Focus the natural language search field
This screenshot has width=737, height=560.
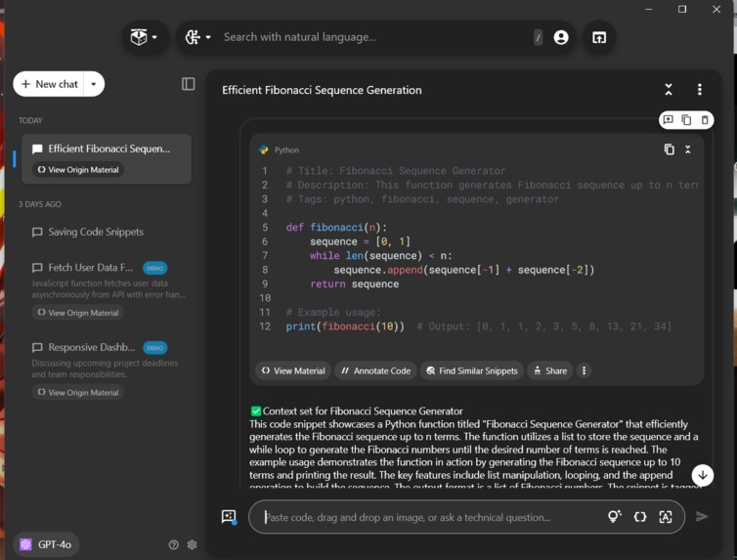(x=373, y=37)
